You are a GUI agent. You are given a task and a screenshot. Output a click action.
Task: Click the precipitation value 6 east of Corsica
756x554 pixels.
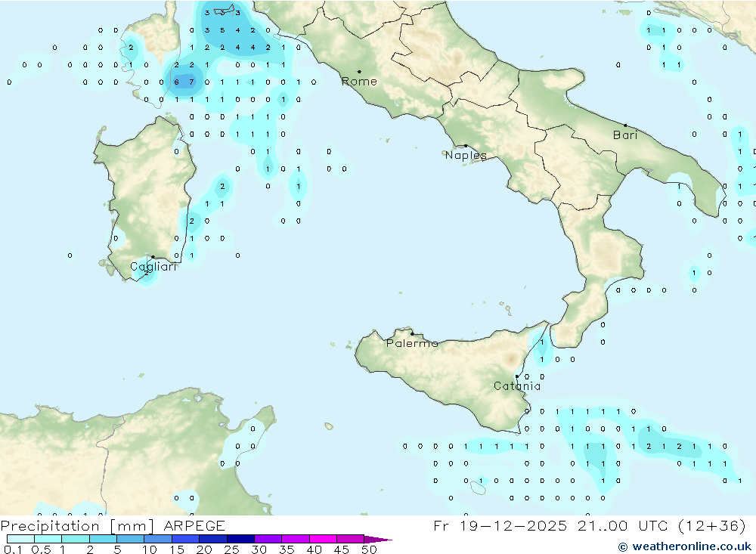(x=176, y=82)
